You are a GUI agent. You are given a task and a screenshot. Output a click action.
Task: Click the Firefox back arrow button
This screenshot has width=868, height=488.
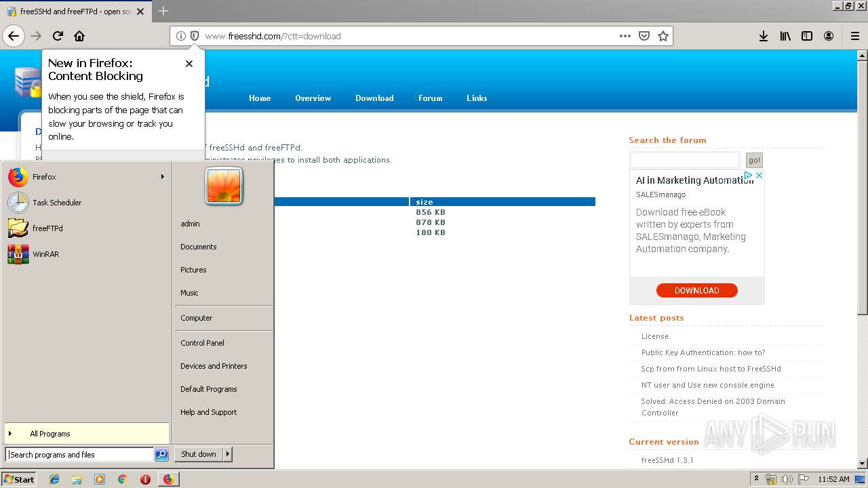[14, 36]
